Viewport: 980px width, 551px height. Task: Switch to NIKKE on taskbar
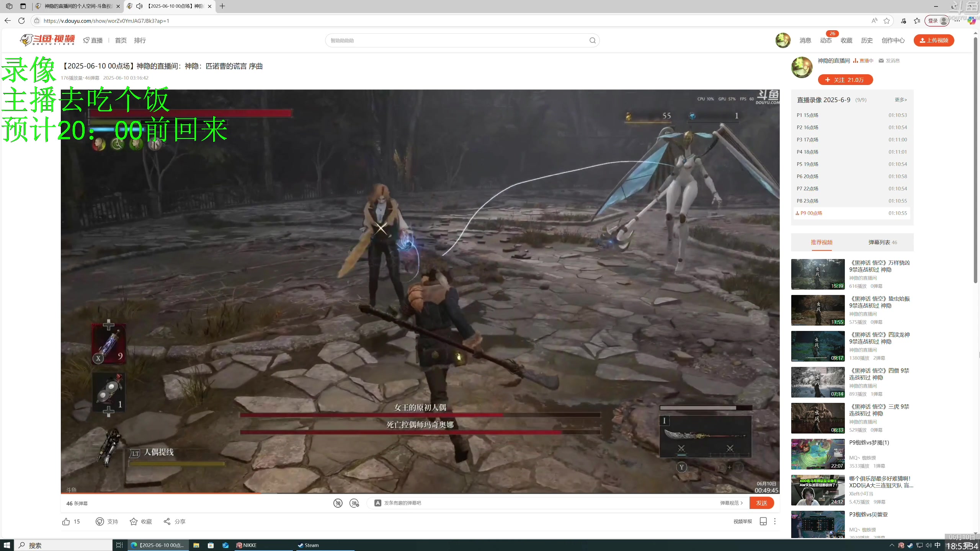pos(263,545)
